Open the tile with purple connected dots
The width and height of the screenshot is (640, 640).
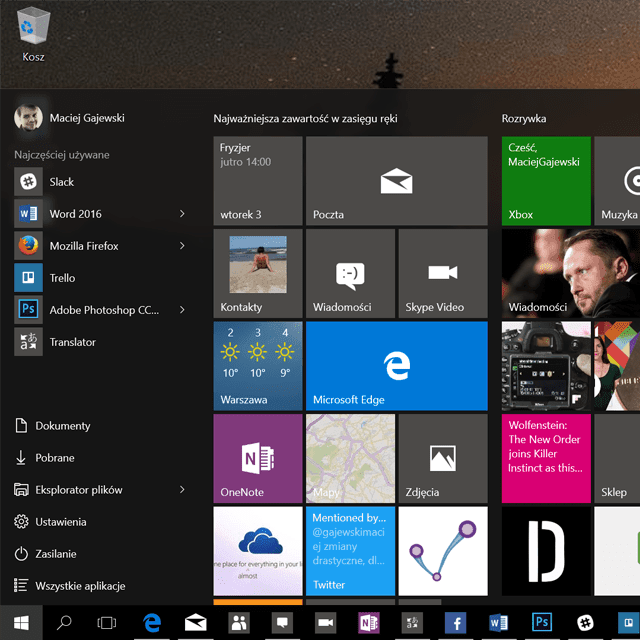(443, 551)
